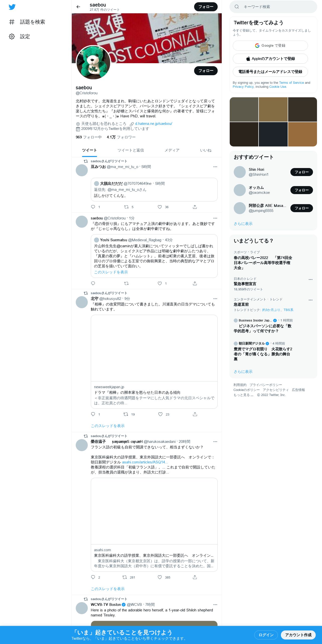Viewport: 322px width, 644px height.
Task: Go back with the arrow icon
Action: point(78,7)
